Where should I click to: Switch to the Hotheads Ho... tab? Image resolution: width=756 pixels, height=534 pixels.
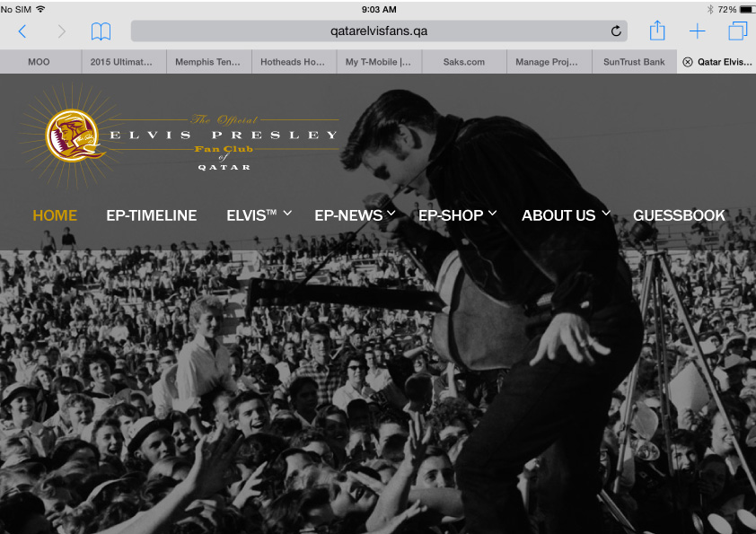click(x=294, y=62)
